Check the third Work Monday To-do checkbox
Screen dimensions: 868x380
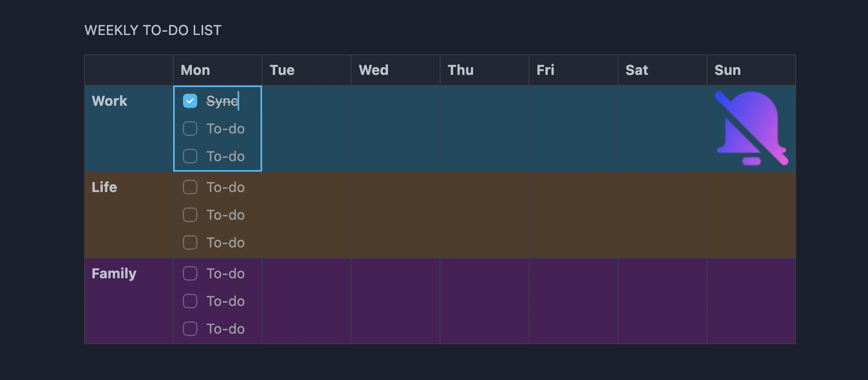pyautogui.click(x=190, y=156)
